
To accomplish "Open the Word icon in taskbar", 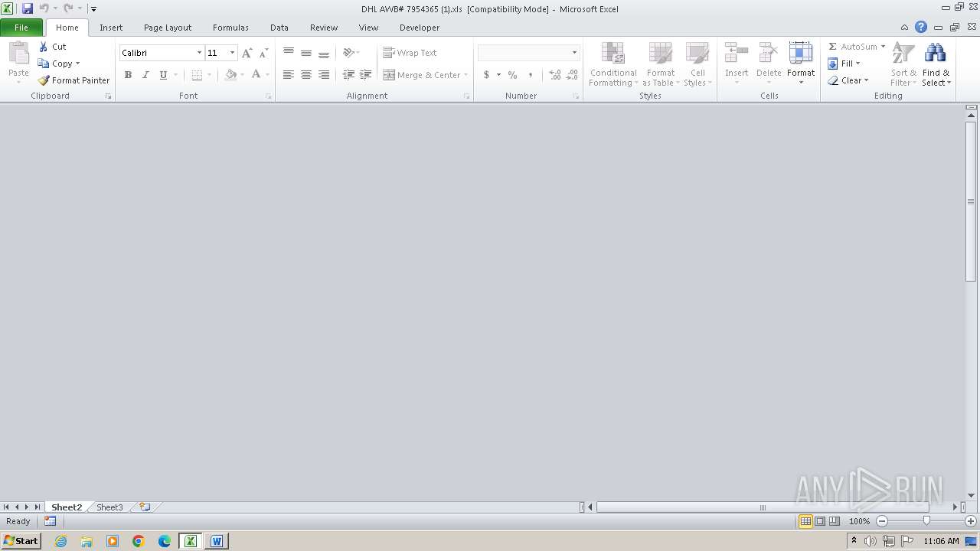I will [x=217, y=541].
